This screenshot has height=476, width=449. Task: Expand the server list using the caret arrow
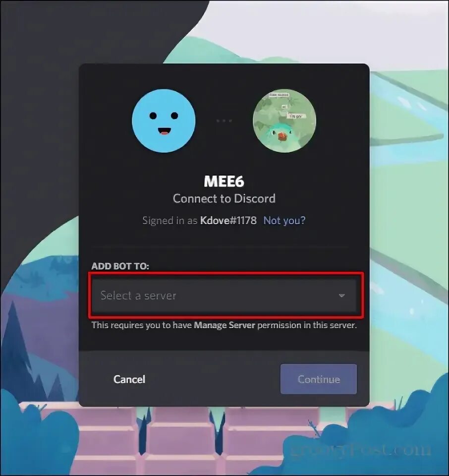pos(342,296)
